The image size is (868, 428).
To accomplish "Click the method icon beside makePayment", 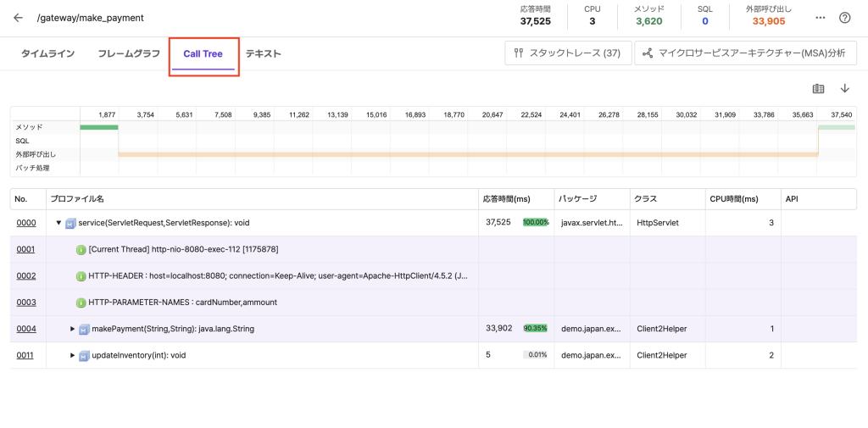I will point(84,329).
